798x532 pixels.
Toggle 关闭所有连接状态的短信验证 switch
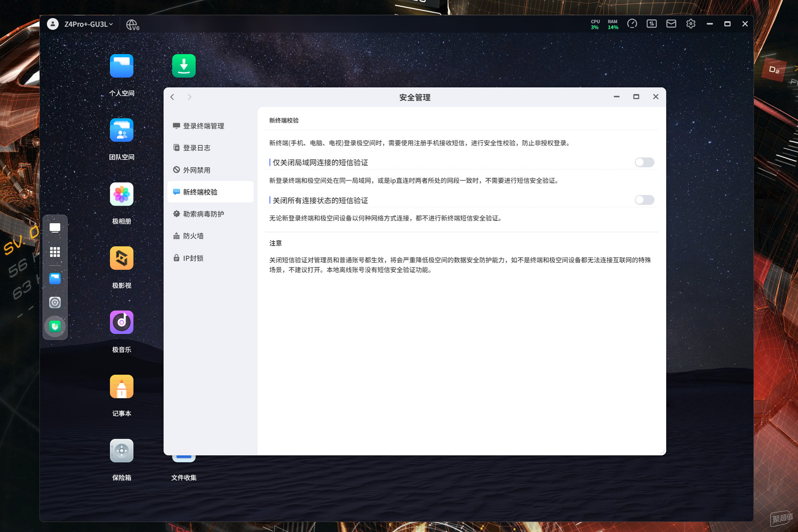(644, 200)
